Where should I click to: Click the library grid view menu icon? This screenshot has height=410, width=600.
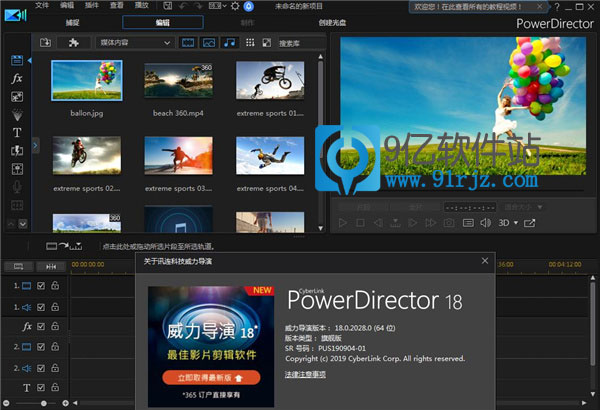[250, 42]
